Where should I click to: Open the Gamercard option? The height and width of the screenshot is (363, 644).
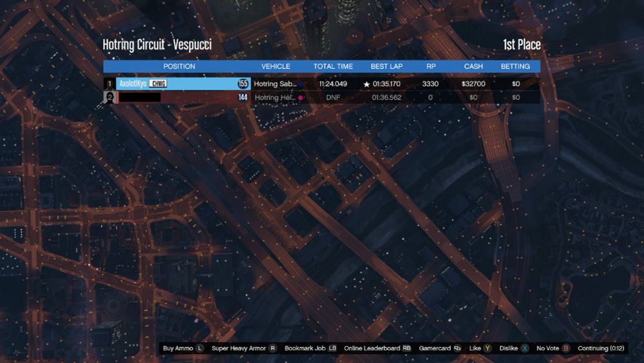click(435, 348)
